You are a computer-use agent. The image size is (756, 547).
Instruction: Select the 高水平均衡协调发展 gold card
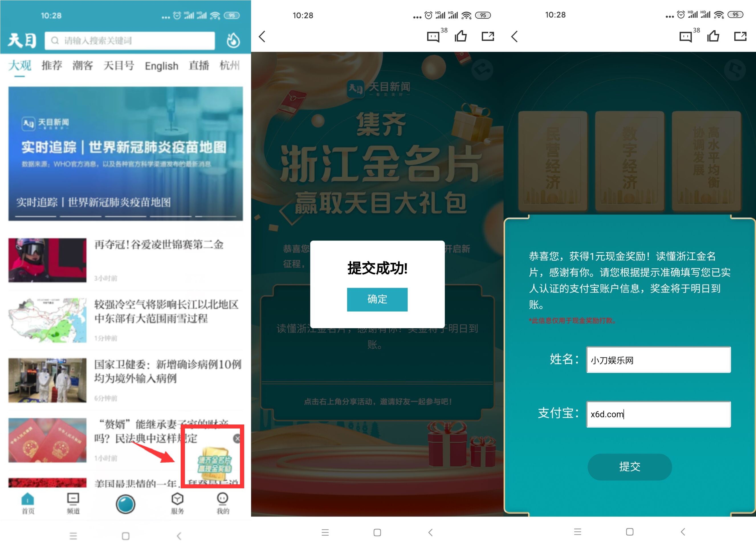tap(706, 161)
